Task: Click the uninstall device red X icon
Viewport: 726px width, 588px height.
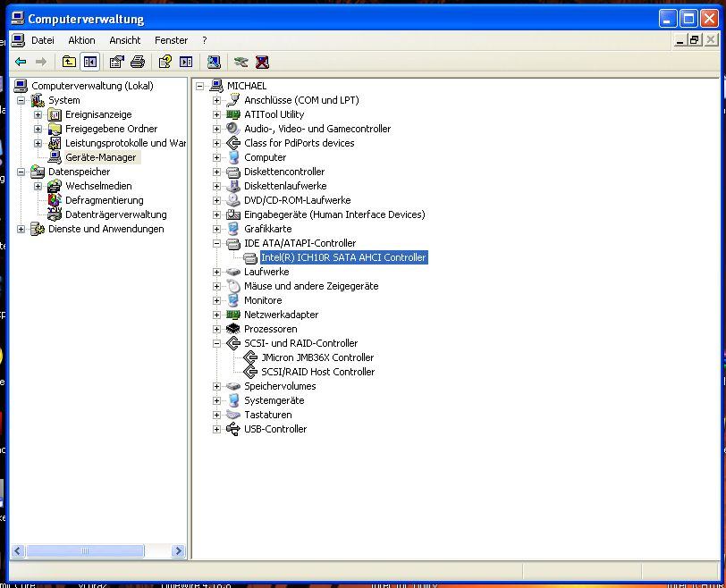Action: [262, 62]
